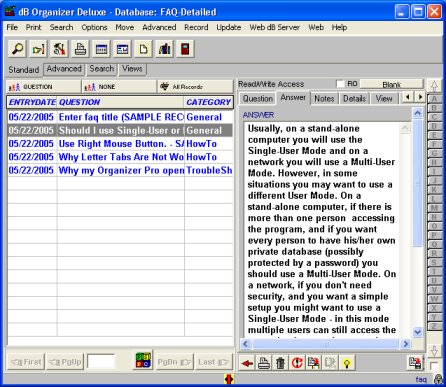
Task: Switch to table view icon
Action: pos(101,49)
